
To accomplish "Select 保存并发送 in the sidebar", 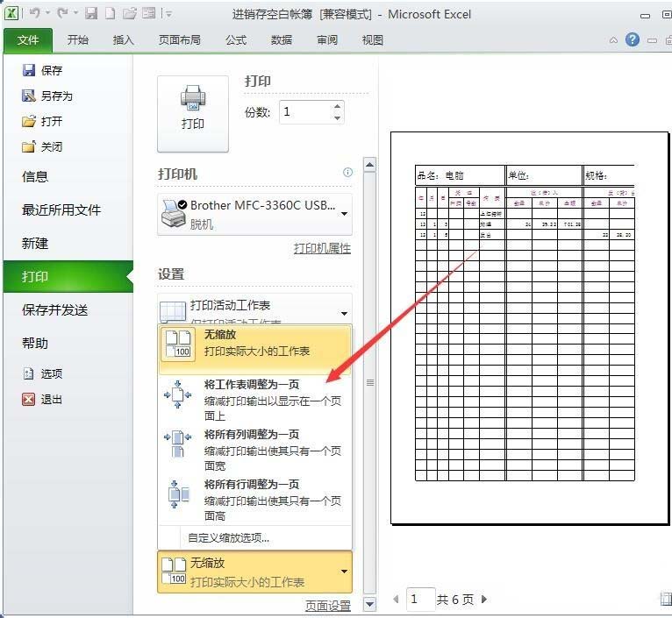I will (x=55, y=309).
